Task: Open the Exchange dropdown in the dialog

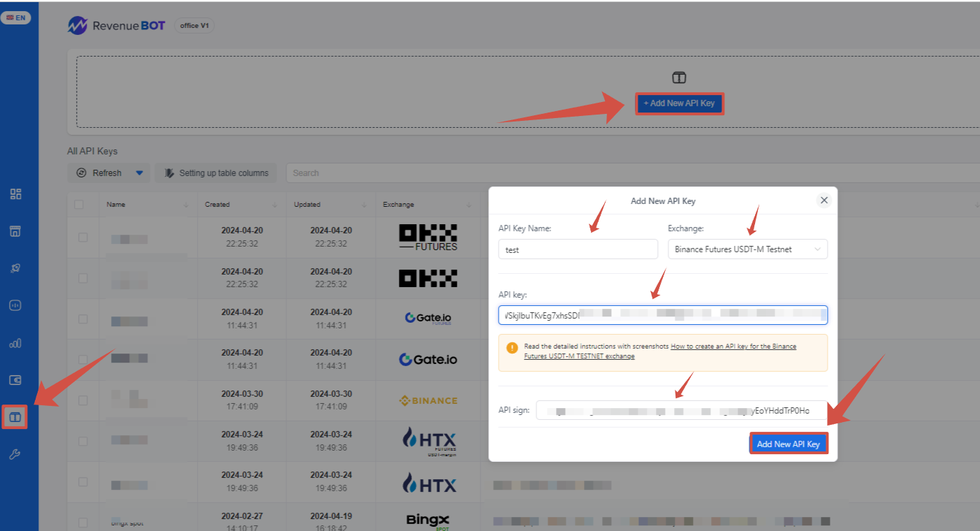Action: (747, 249)
